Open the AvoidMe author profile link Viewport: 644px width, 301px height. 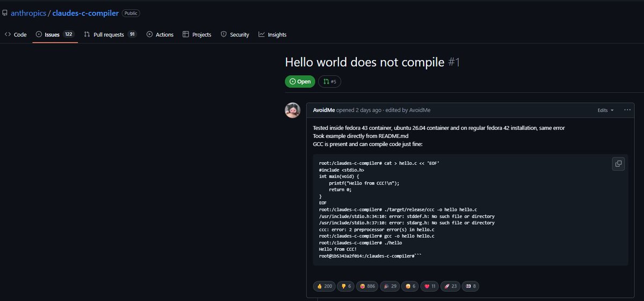click(324, 110)
